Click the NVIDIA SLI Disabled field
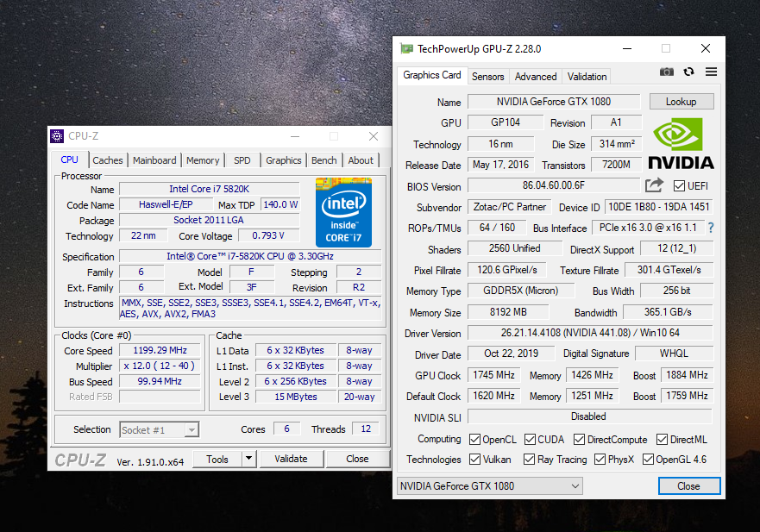The height and width of the screenshot is (532, 760). (590, 416)
